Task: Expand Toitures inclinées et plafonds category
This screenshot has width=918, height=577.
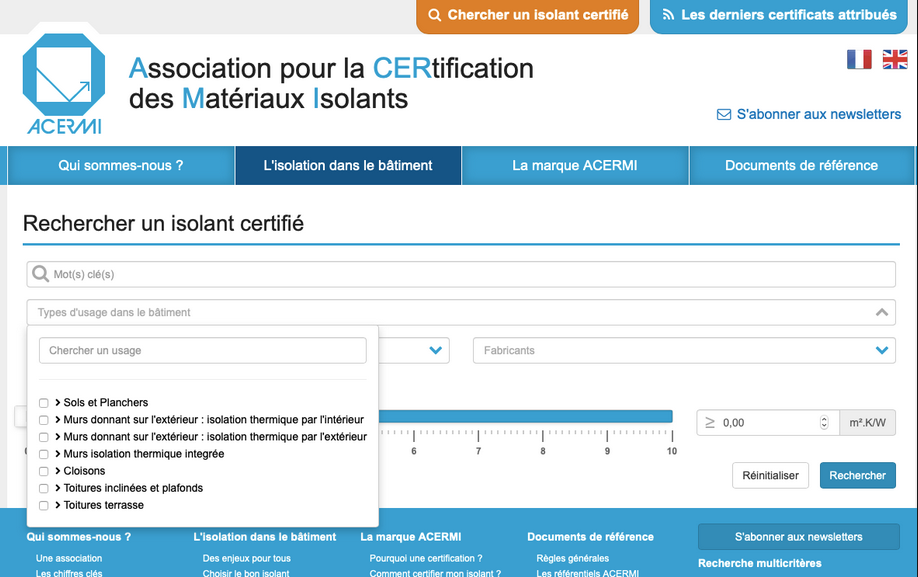Action: coord(58,487)
